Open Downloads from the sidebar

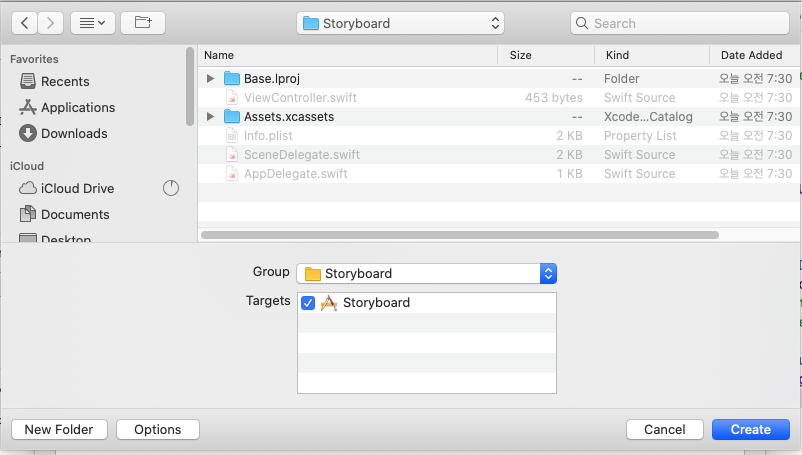coord(74,134)
